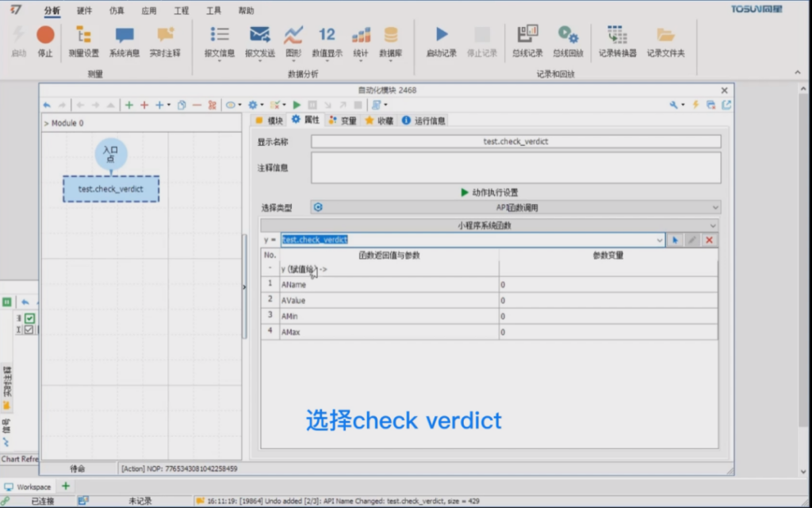Open the 硬件 ribbon tab
Screen dimensions: 812x508
[84, 11]
